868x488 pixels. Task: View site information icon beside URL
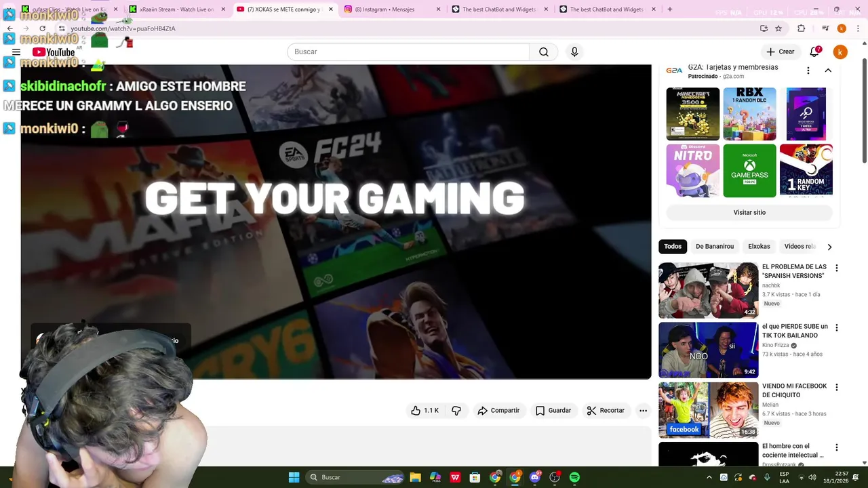tap(61, 28)
